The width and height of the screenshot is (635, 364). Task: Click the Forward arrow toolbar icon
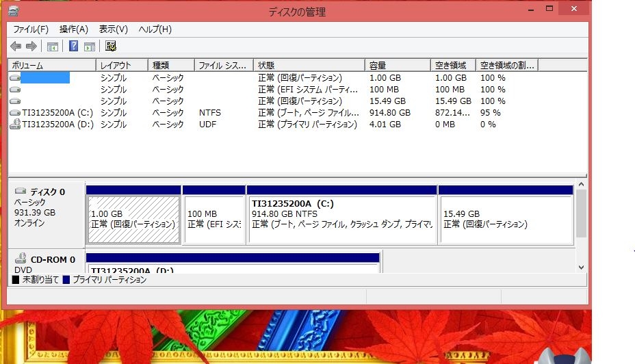pyautogui.click(x=31, y=46)
